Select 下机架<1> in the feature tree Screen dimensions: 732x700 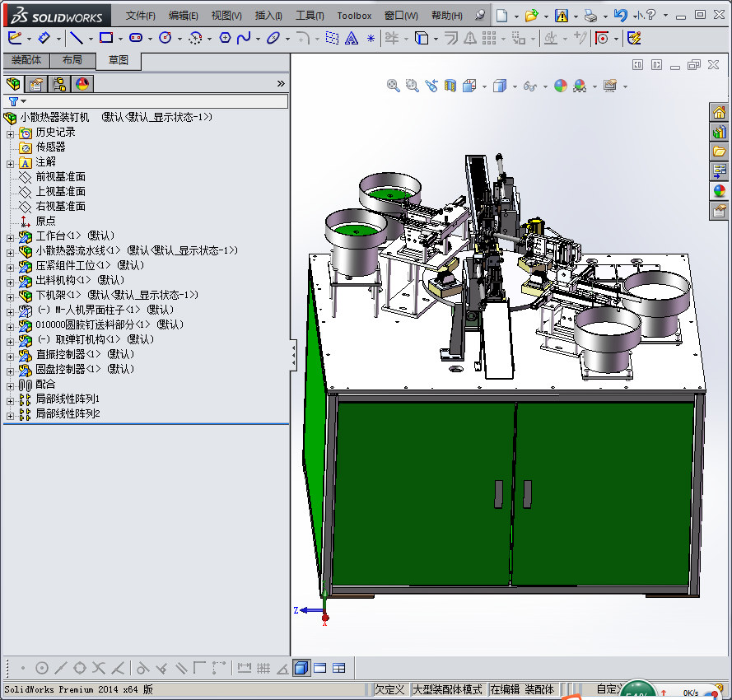click(58, 295)
